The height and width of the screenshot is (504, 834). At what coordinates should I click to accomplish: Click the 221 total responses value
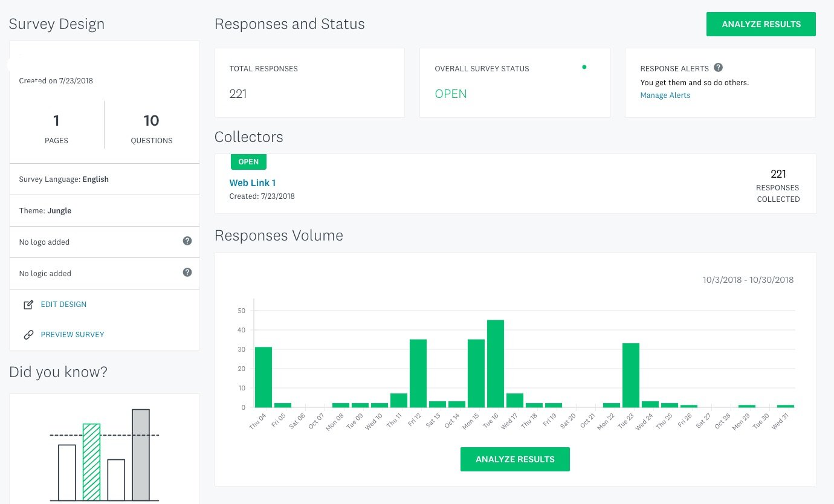click(238, 94)
